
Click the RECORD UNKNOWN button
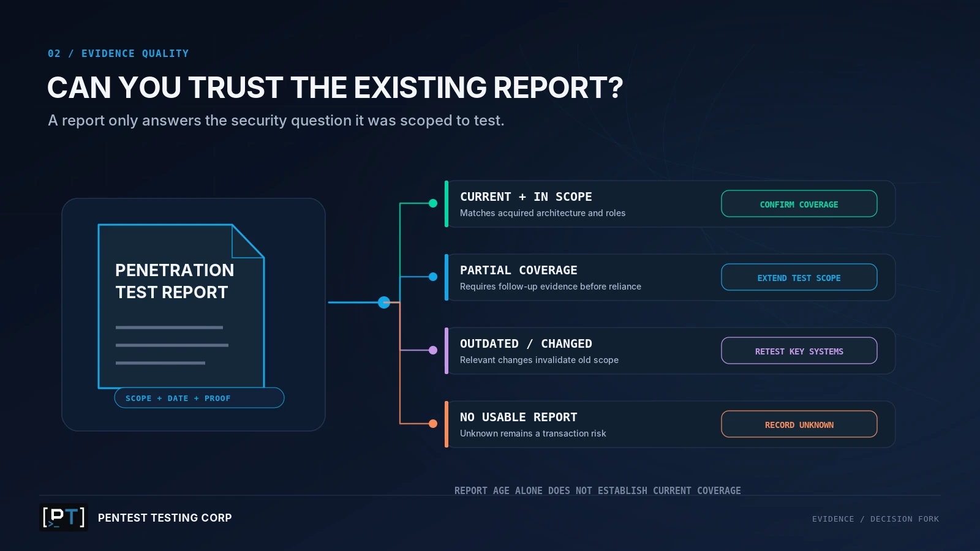pyautogui.click(x=799, y=424)
